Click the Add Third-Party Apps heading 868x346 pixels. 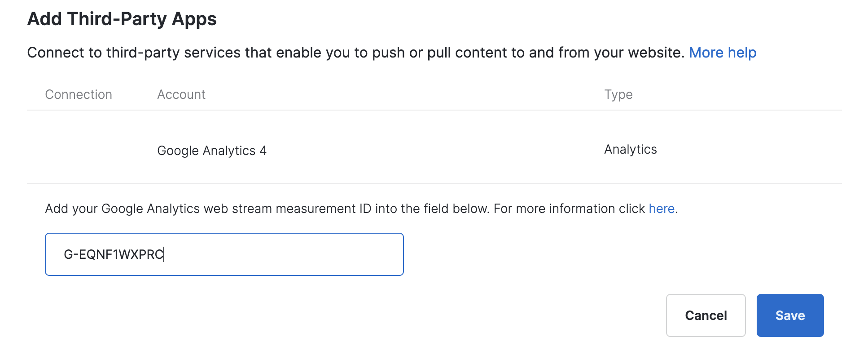(122, 19)
